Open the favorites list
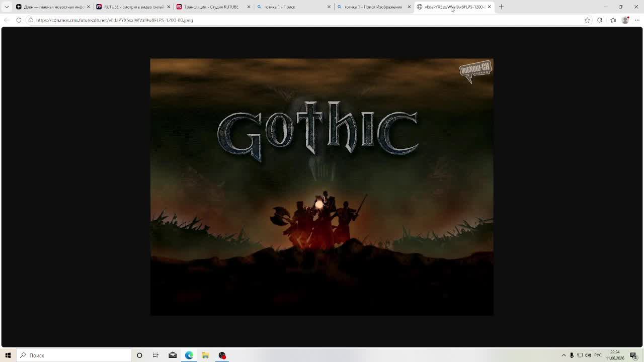The width and height of the screenshot is (644, 362). pyautogui.click(x=613, y=20)
